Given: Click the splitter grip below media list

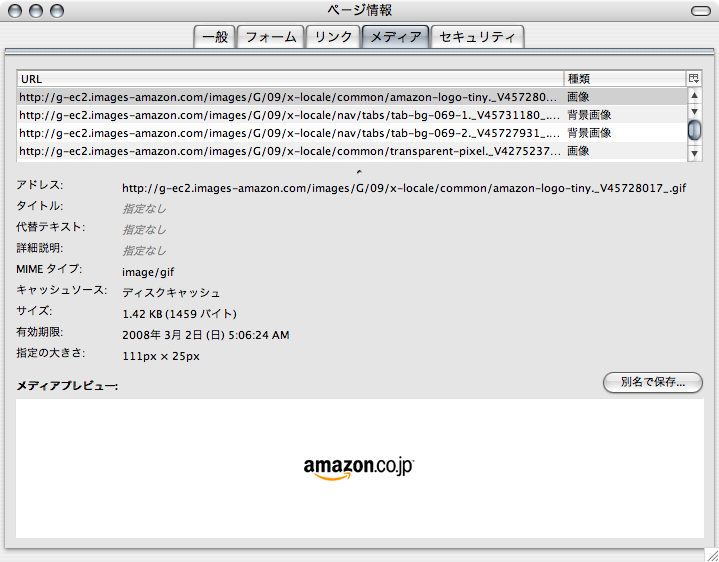Looking at the screenshot, I should pyautogui.click(x=359, y=172).
